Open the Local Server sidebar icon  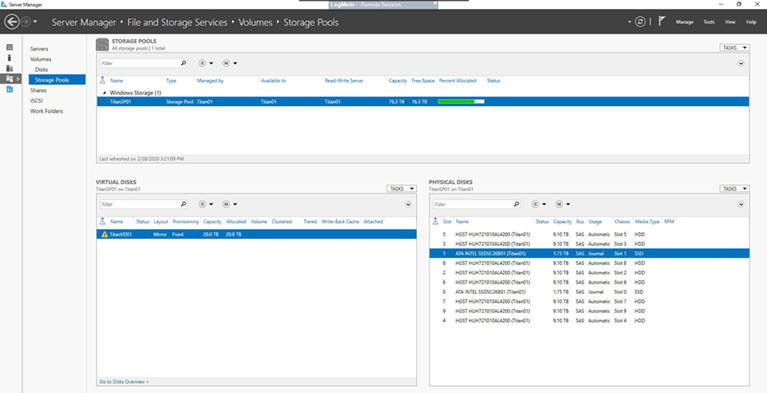[x=9, y=58]
